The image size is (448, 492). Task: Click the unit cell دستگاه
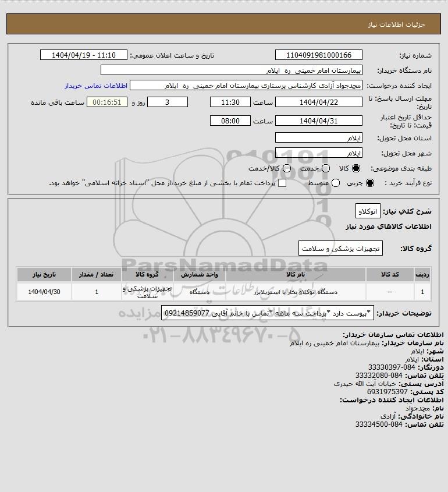[200, 292]
